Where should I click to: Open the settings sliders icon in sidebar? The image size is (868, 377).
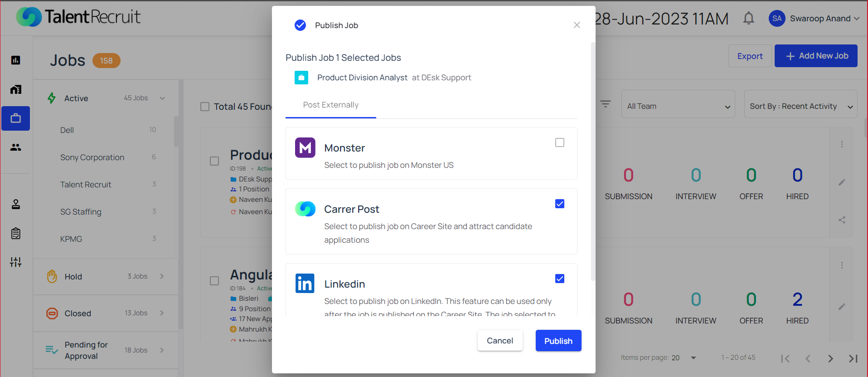16,262
